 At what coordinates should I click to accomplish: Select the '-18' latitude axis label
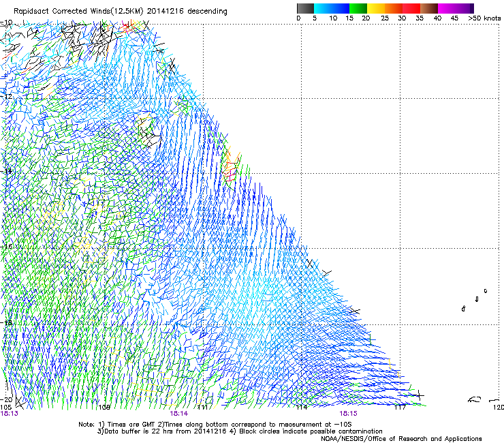7,322
